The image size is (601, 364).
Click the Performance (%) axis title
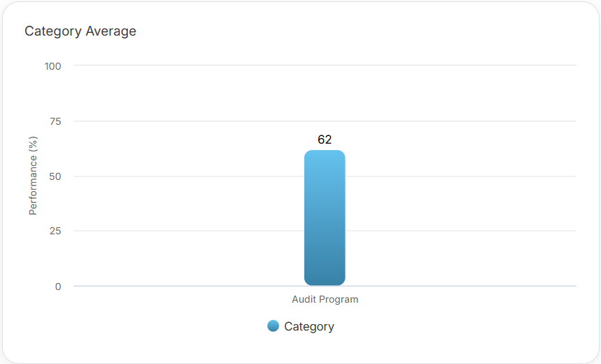point(33,176)
